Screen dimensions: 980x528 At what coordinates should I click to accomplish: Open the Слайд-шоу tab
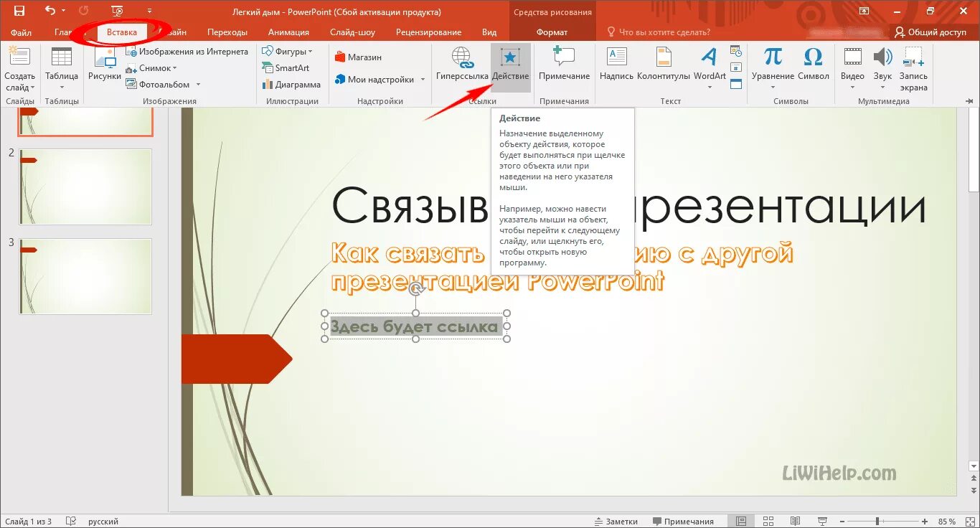click(352, 32)
